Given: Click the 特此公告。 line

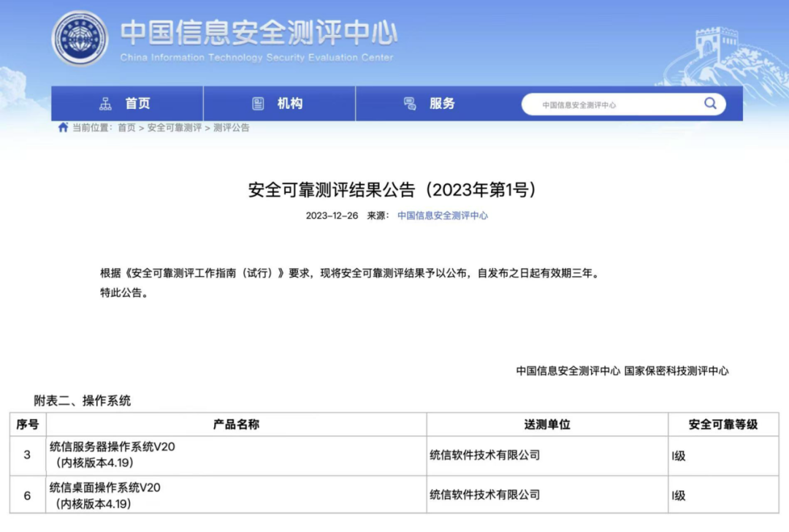Looking at the screenshot, I should [x=124, y=292].
